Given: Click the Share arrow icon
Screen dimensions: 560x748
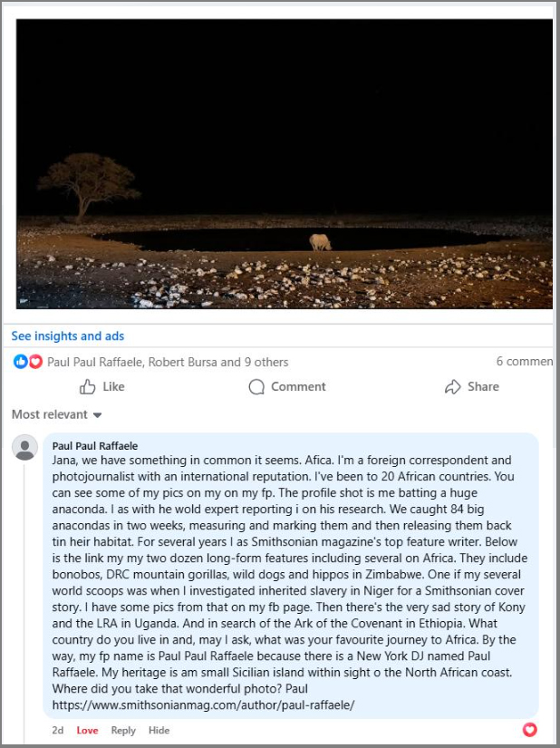Looking at the screenshot, I should pos(453,387).
